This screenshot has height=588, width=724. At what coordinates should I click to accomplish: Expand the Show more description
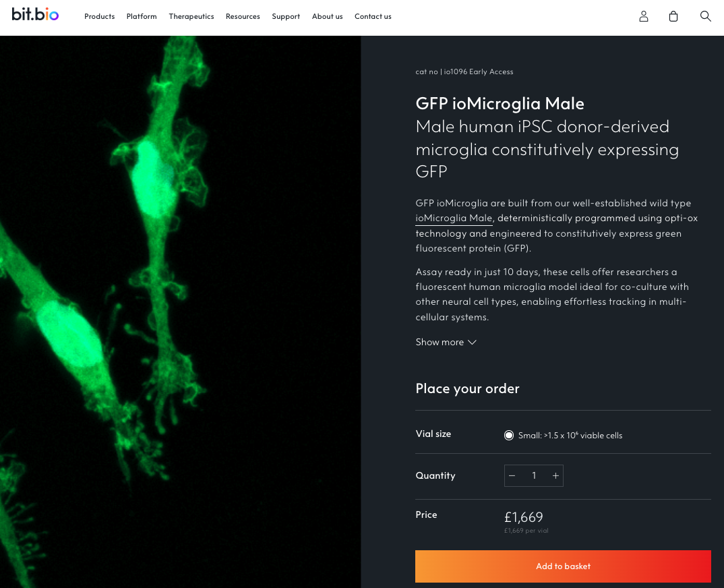[446, 342]
